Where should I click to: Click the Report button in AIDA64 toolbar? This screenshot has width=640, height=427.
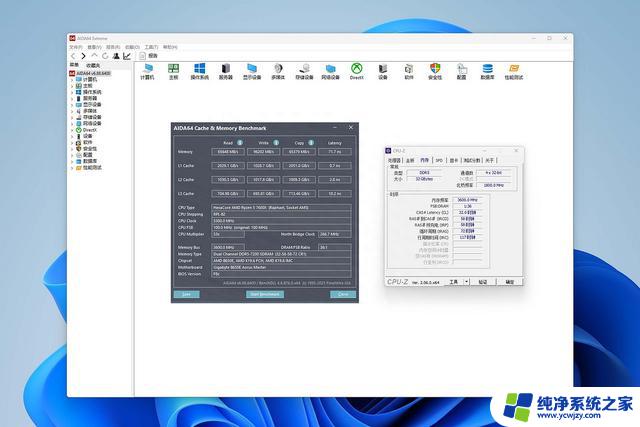click(x=148, y=56)
